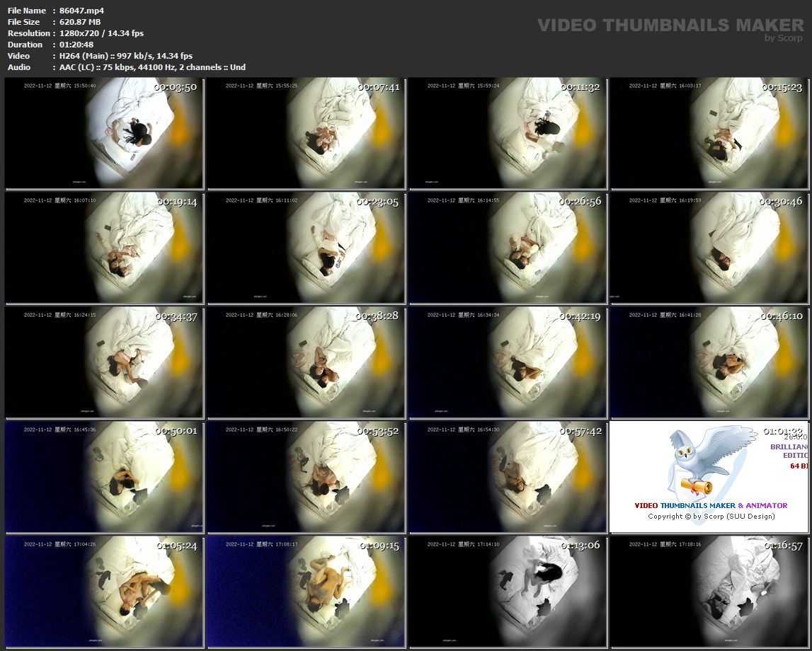The height and width of the screenshot is (651, 812).
Task: Select the frame at 00:57:42
Action: tap(508, 478)
